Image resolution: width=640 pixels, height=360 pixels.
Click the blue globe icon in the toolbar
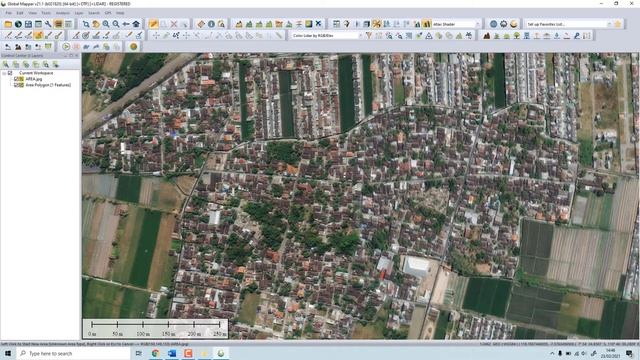point(493,24)
